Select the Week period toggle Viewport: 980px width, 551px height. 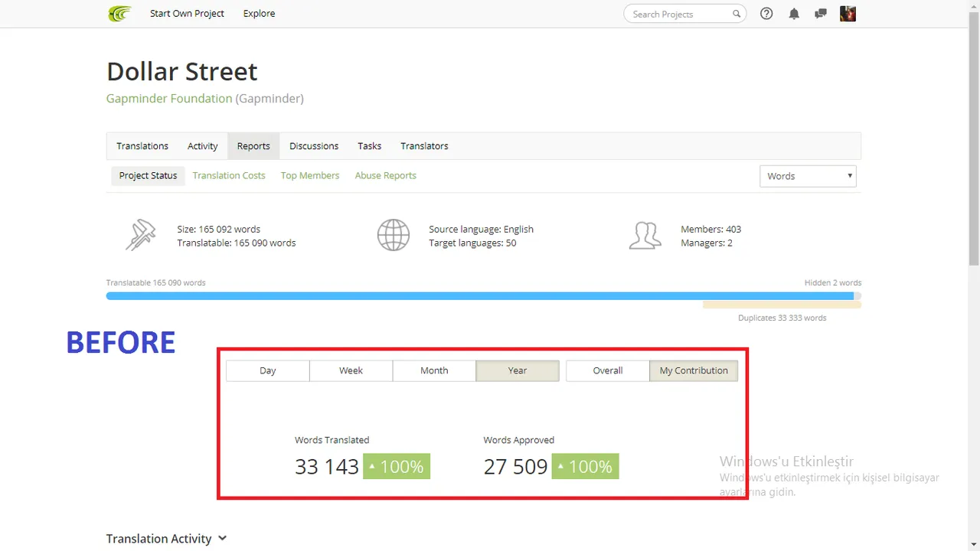[x=351, y=370]
